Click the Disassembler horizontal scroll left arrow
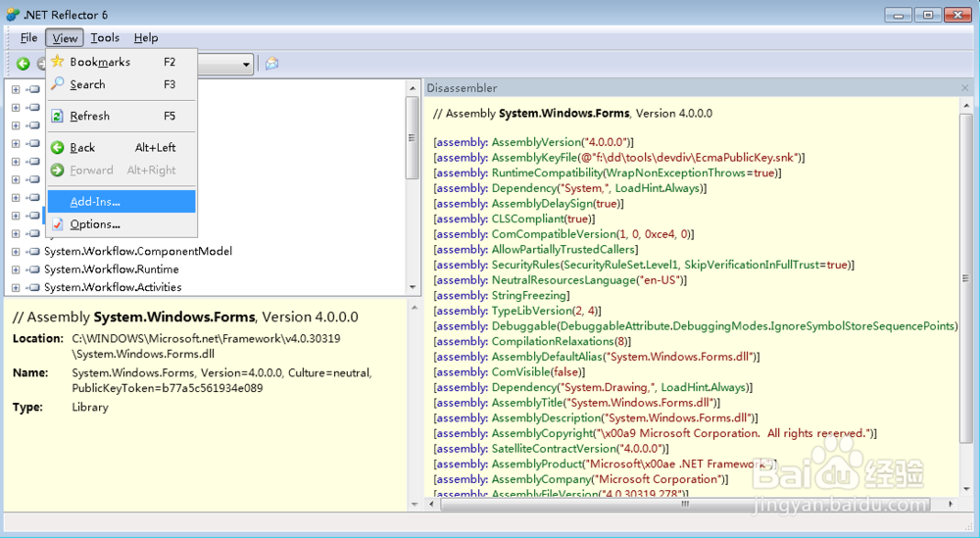Image resolution: width=980 pixels, height=538 pixels. pos(432,504)
